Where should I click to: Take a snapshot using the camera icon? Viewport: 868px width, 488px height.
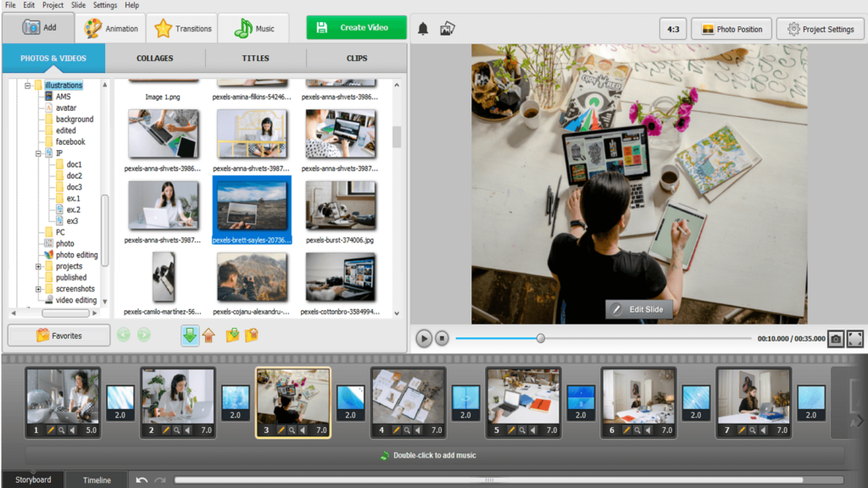coord(836,340)
